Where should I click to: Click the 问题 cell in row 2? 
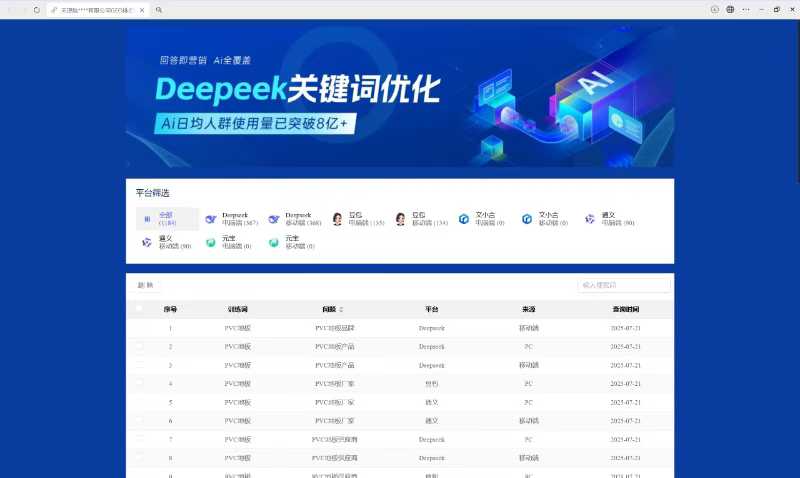tap(334, 346)
